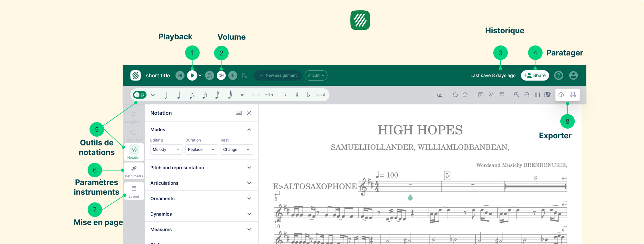
Task: Open the Instruments sidebar tab
Action: 134,171
